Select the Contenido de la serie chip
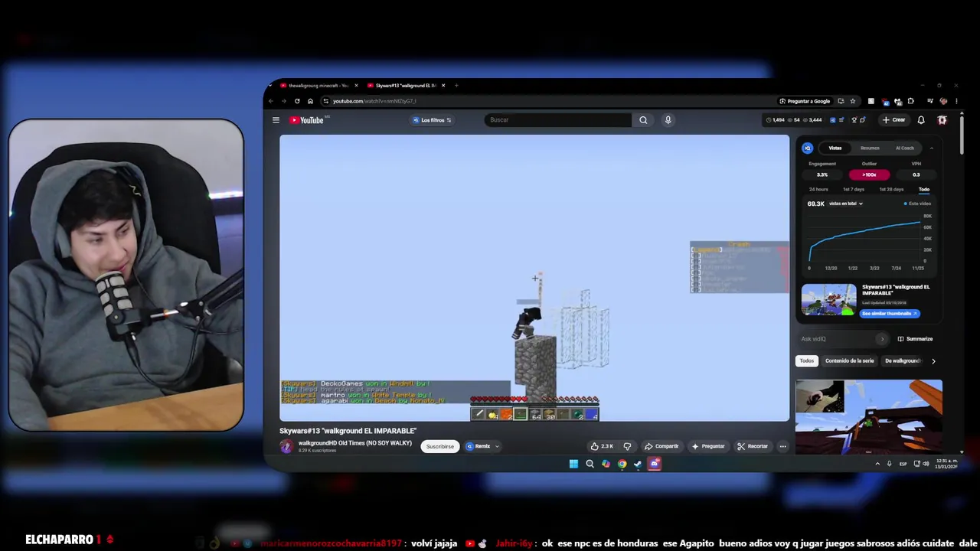 coord(849,360)
